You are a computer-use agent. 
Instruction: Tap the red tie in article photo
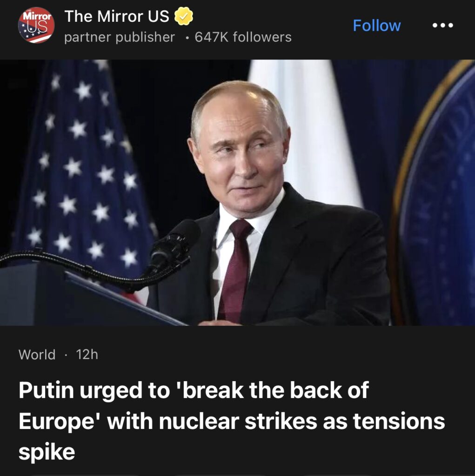(x=235, y=270)
